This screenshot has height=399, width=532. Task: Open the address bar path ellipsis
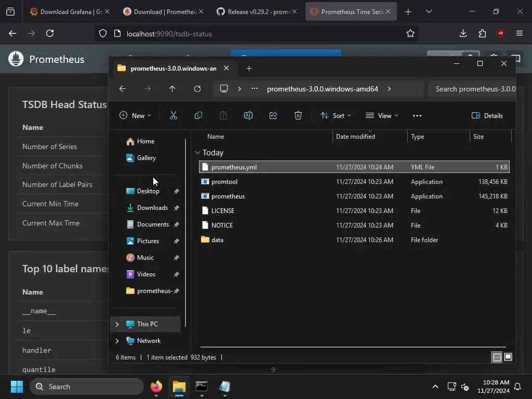click(x=255, y=89)
